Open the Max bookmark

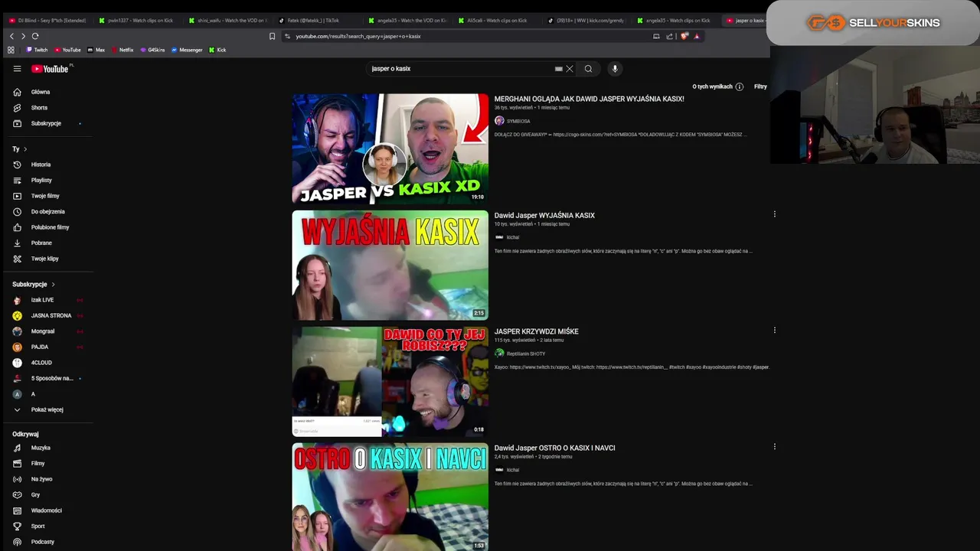tap(96, 50)
